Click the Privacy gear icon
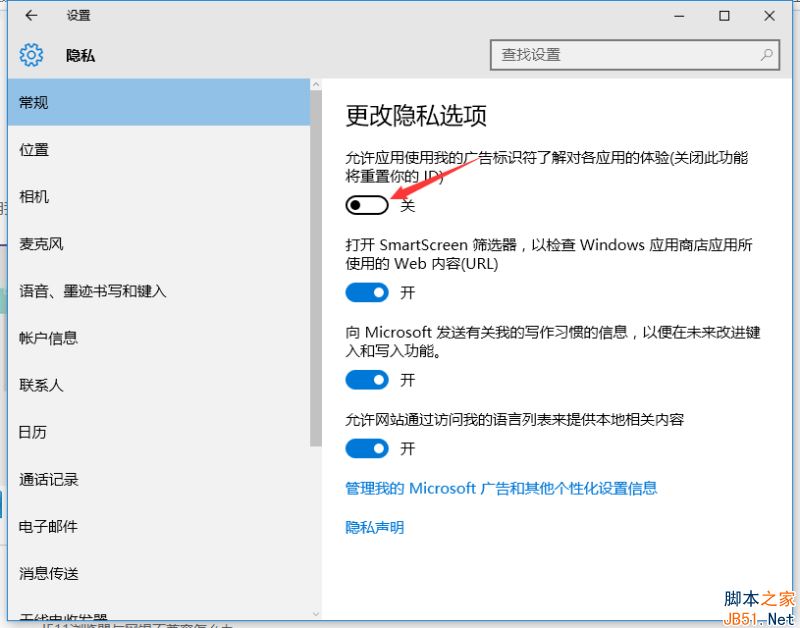 point(31,55)
